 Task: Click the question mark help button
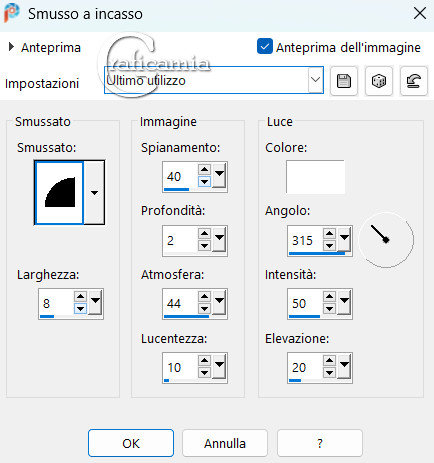[x=320, y=443]
